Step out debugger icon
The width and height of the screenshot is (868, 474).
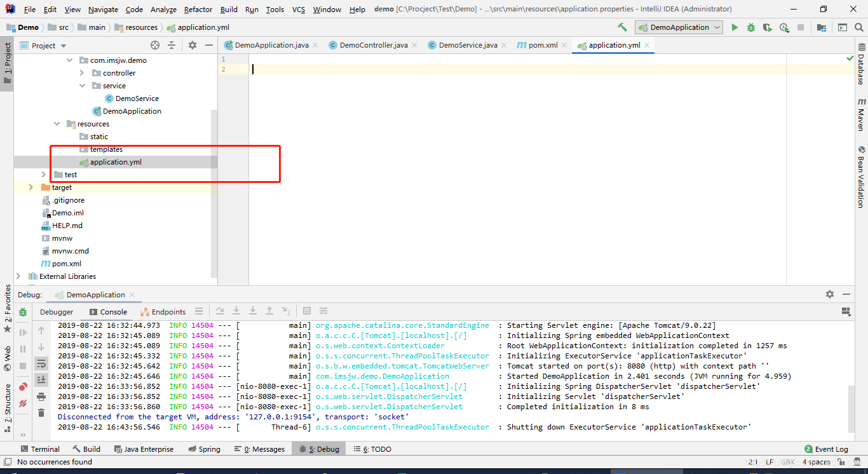pyautogui.click(x=269, y=311)
